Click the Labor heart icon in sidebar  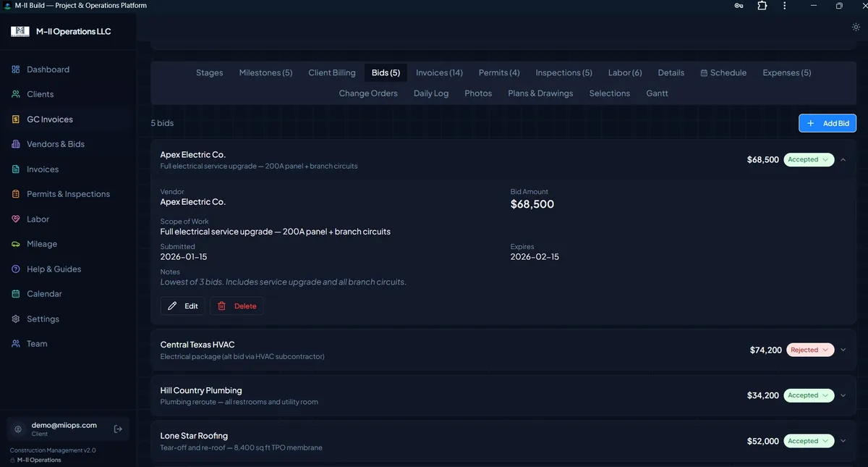(x=16, y=219)
